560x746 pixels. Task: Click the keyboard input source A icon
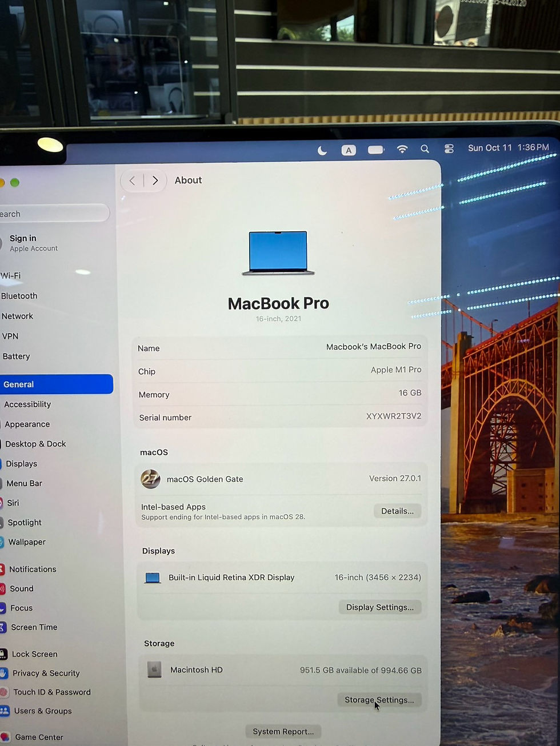(349, 150)
